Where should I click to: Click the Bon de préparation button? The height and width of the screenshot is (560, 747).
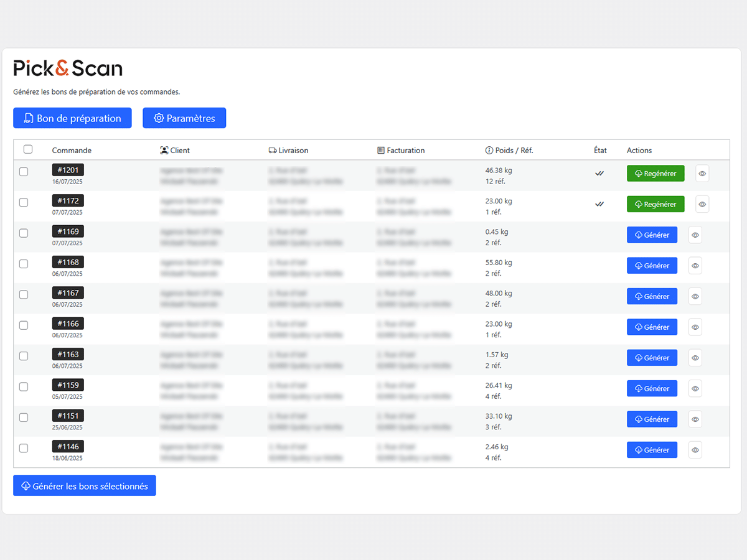click(72, 118)
